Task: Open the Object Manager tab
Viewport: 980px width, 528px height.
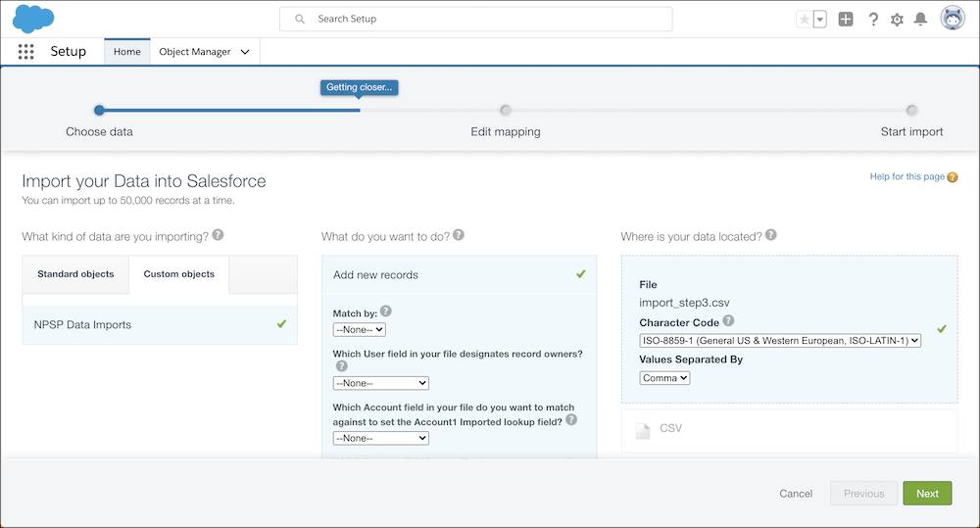Action: (204, 52)
